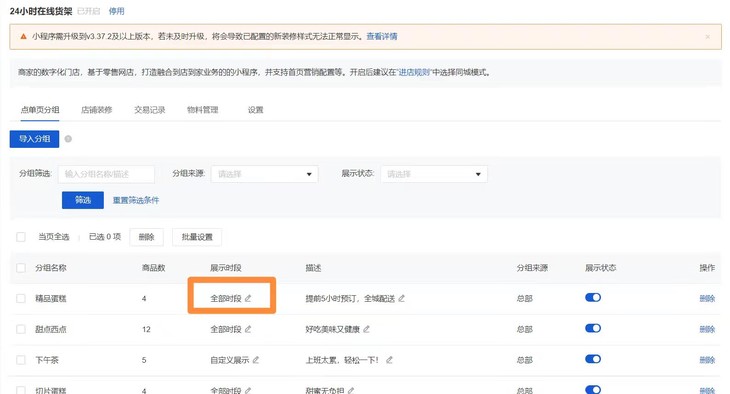This screenshot has height=394, width=730.
Task: Edit description pencil for 提前5小时预订
Action: [401, 298]
